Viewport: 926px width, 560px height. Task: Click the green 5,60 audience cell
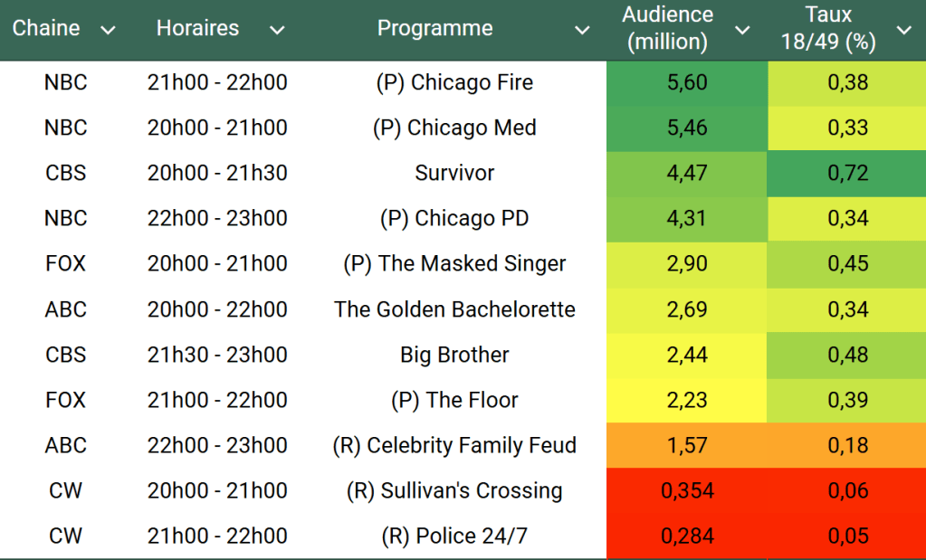tap(686, 82)
